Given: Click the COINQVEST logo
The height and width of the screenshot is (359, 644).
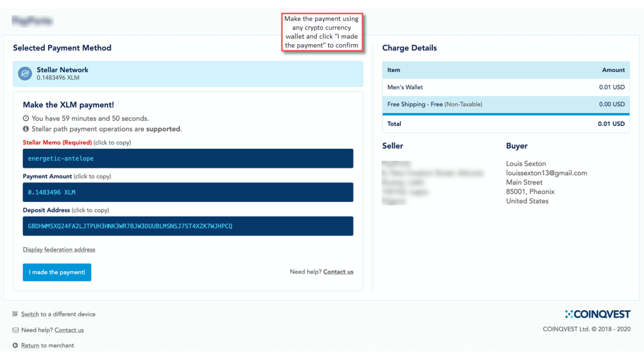Looking at the screenshot, I should tap(597, 314).
